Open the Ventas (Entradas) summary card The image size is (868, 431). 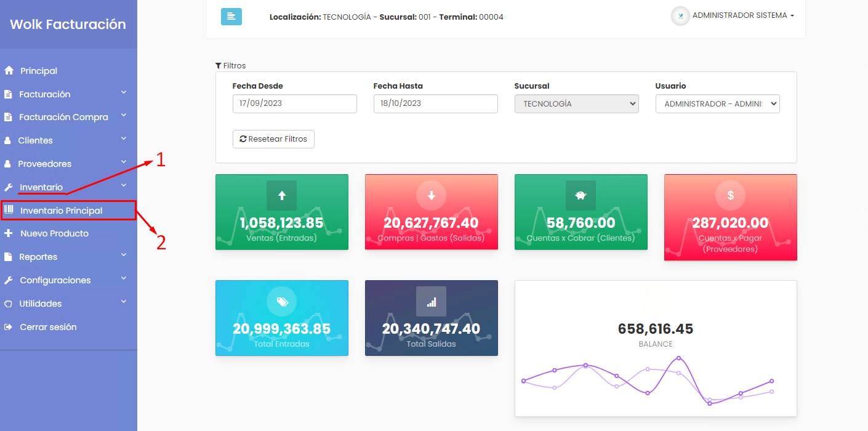click(x=282, y=212)
